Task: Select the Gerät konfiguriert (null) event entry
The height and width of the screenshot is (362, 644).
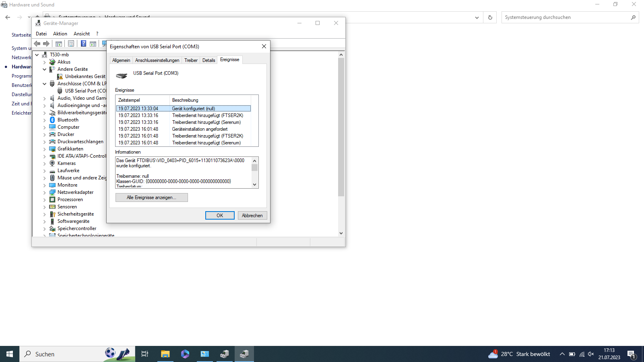Action: point(183,108)
